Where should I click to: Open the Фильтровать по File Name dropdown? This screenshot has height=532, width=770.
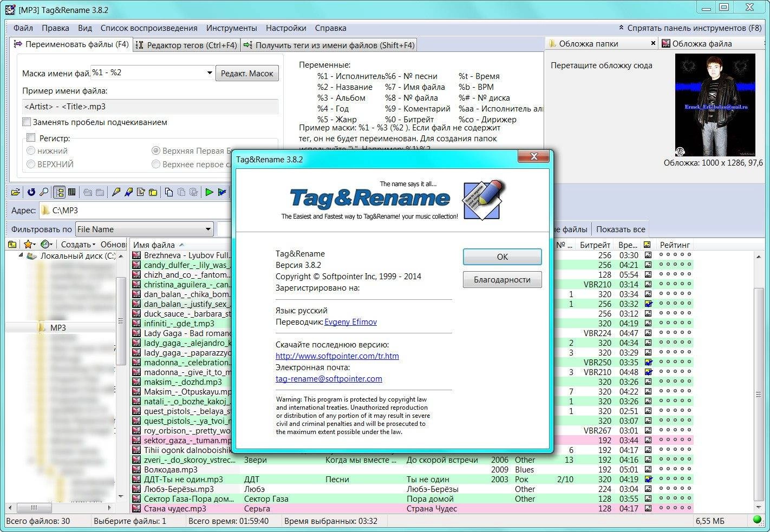[x=145, y=229]
